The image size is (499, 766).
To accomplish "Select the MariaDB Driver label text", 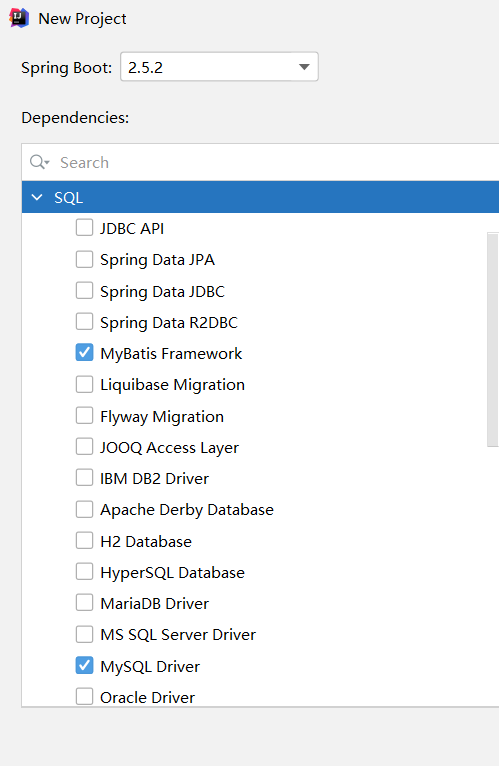I will tap(154, 604).
